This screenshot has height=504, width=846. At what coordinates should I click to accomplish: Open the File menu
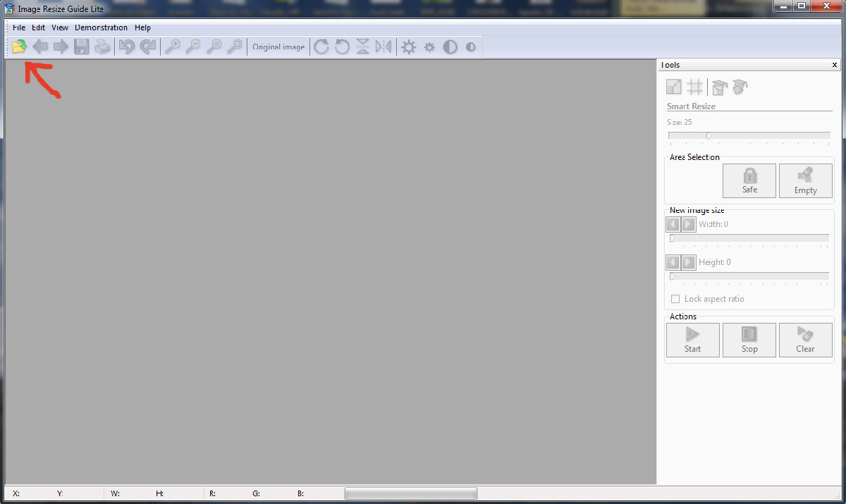[19, 27]
